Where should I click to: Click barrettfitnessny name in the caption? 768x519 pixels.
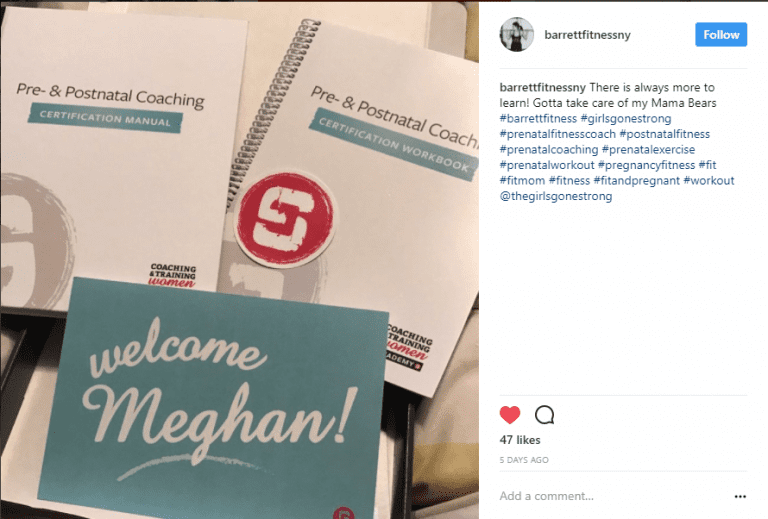click(x=542, y=87)
